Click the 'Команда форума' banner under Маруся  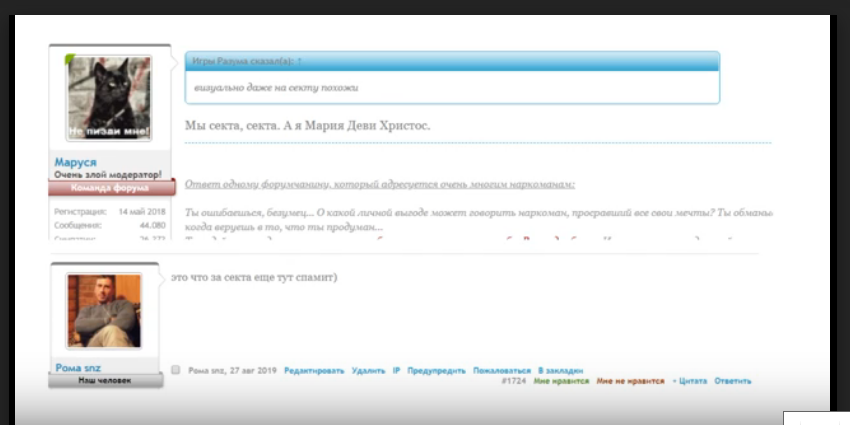[x=110, y=187]
